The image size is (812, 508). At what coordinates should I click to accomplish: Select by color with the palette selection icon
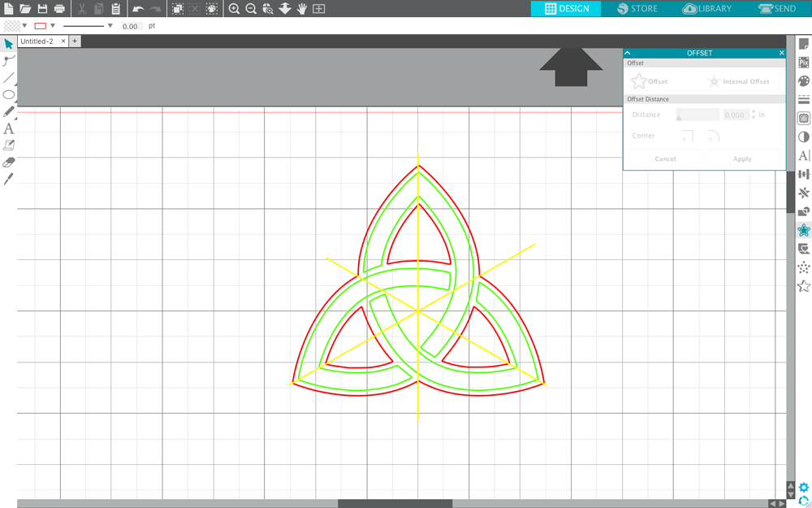pyautogui.click(x=211, y=8)
